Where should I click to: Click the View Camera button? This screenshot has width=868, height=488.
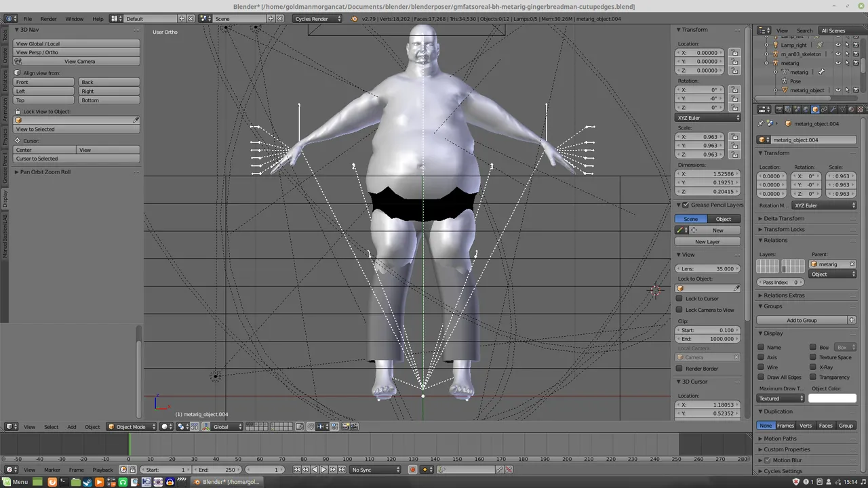point(77,62)
